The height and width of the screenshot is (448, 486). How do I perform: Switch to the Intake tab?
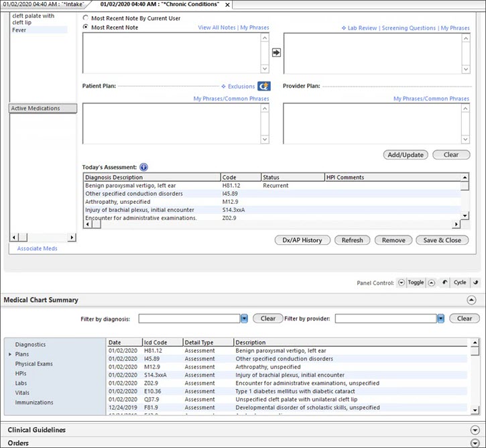click(44, 4)
